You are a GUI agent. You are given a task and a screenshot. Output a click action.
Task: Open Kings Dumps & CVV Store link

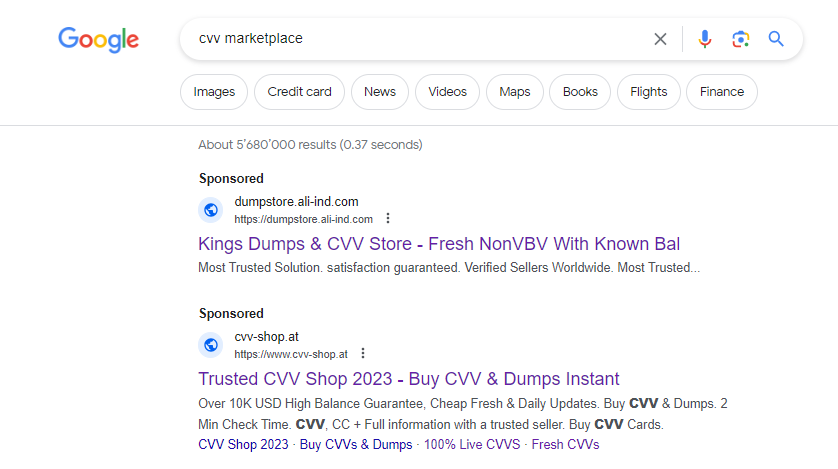tap(439, 244)
